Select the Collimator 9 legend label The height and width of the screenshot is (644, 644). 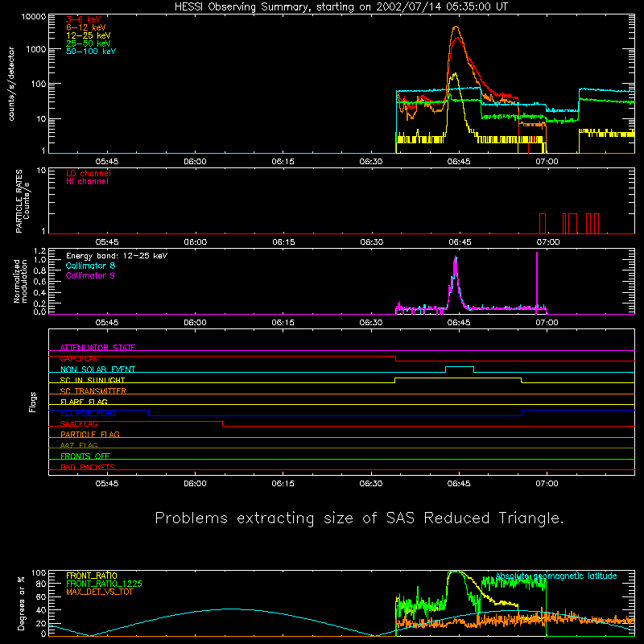(90, 275)
